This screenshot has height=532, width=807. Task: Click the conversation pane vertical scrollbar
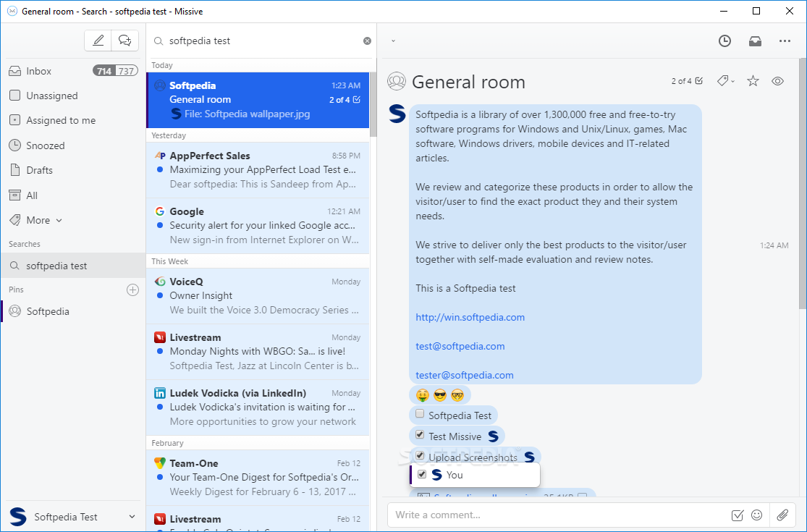coord(803,185)
